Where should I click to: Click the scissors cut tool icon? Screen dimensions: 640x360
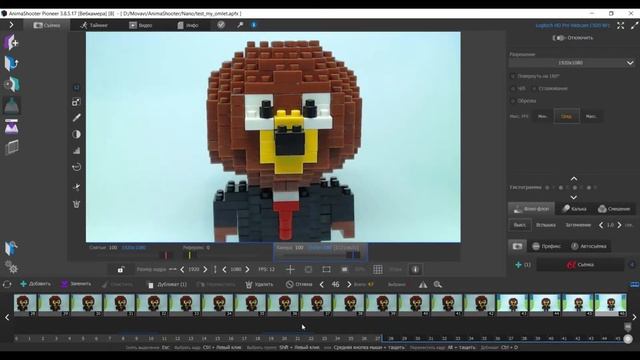click(76, 187)
